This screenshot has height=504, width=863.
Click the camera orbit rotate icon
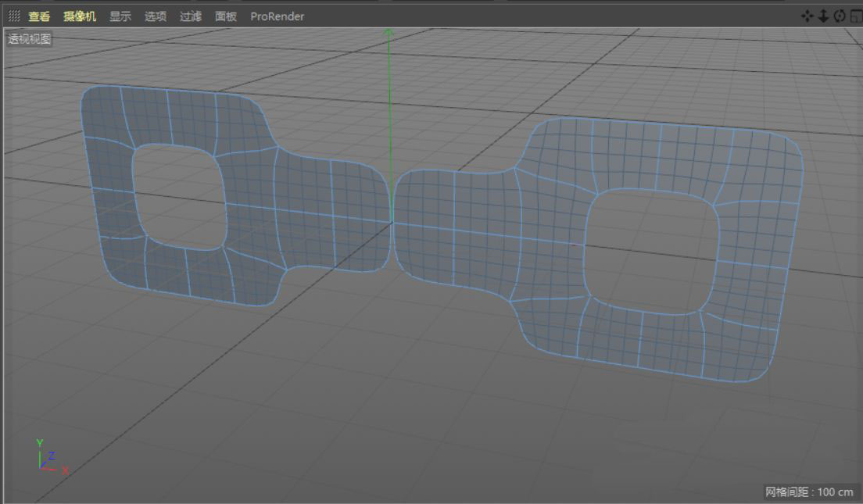coord(840,16)
